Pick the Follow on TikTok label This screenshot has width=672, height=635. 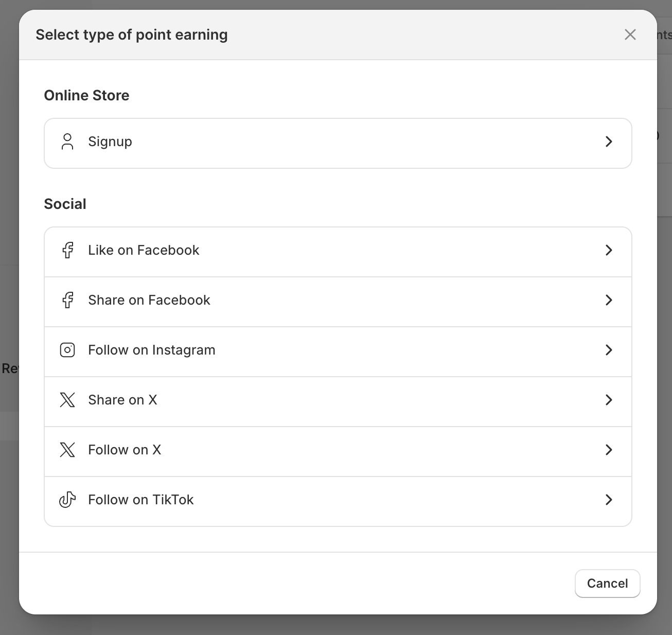point(141,500)
